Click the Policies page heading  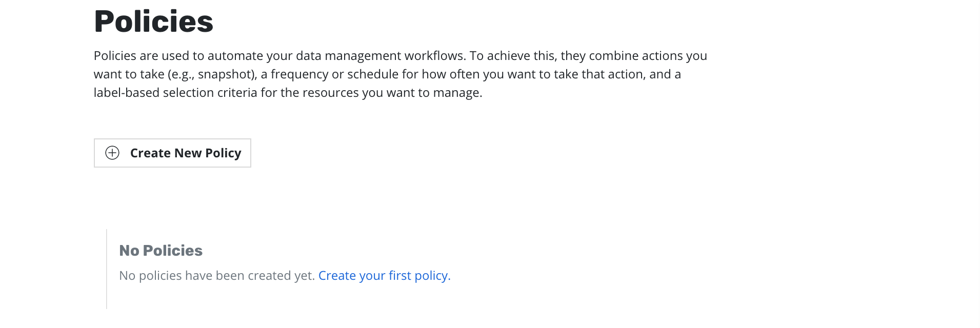tap(153, 22)
